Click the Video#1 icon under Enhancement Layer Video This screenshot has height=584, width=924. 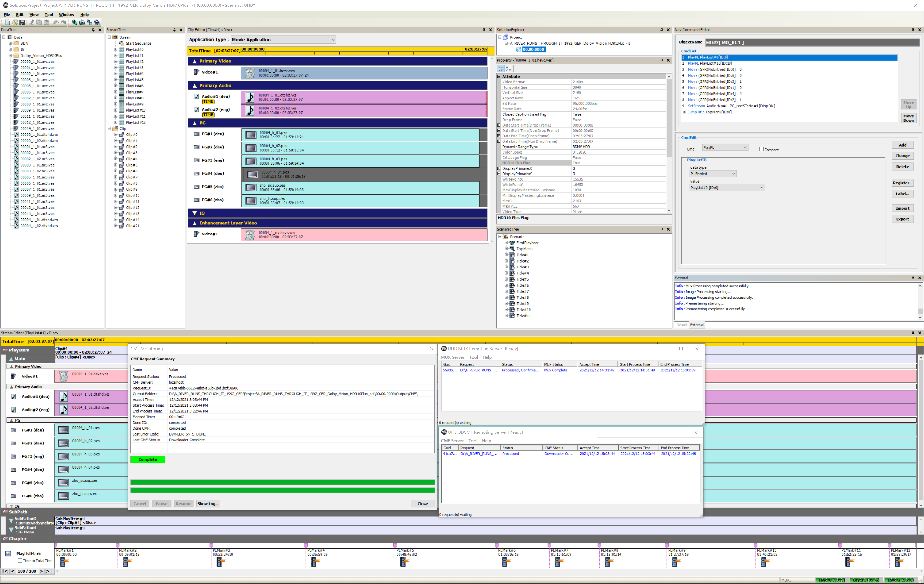197,234
